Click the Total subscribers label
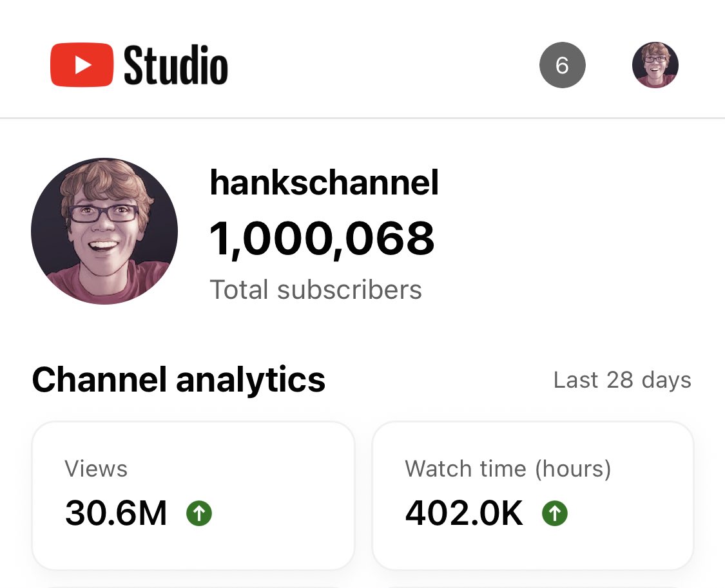The height and width of the screenshot is (588, 725). (x=315, y=289)
